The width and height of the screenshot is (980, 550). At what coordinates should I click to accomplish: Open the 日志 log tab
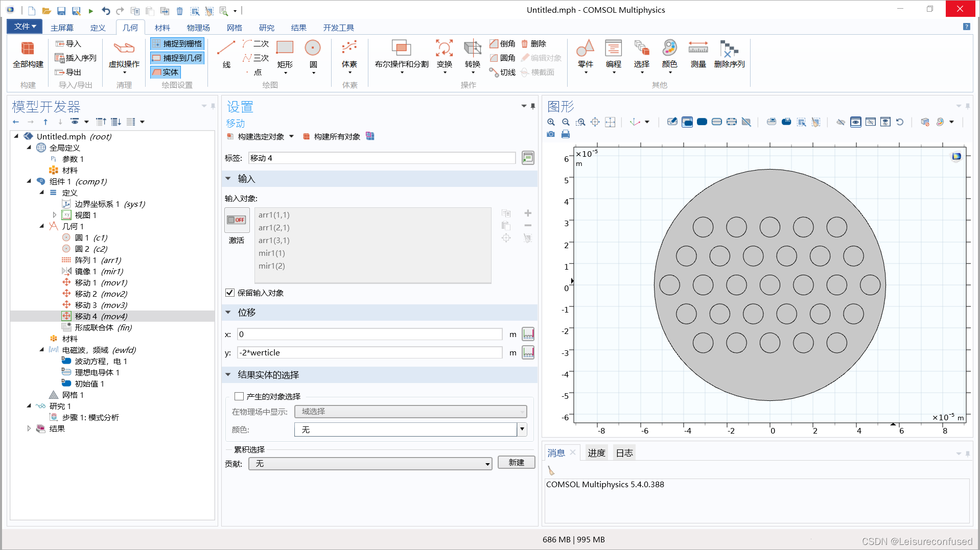624,453
